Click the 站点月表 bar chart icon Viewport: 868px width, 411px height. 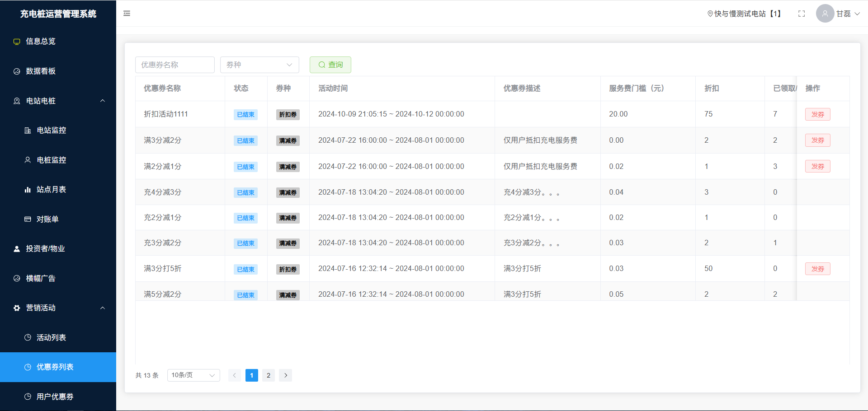click(x=28, y=190)
